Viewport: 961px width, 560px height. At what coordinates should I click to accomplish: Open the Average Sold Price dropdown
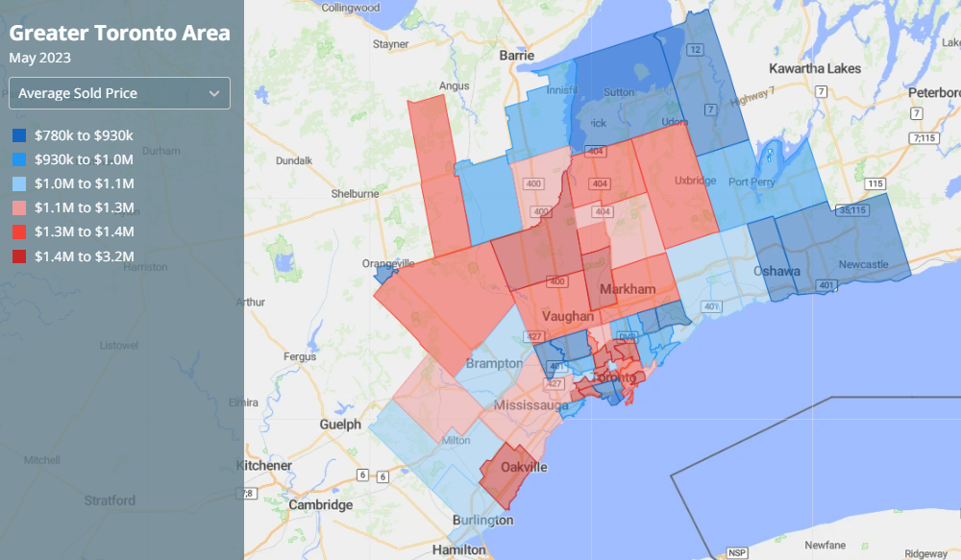point(119,93)
